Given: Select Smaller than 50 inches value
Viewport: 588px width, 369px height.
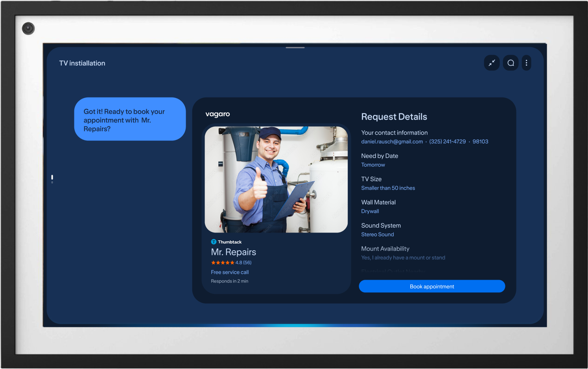Looking at the screenshot, I should coord(388,188).
